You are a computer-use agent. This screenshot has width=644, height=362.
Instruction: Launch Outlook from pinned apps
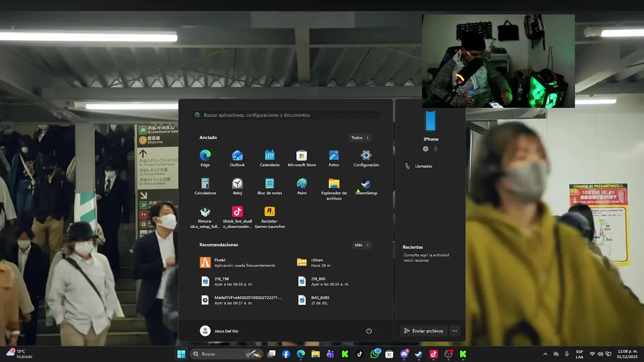(237, 158)
